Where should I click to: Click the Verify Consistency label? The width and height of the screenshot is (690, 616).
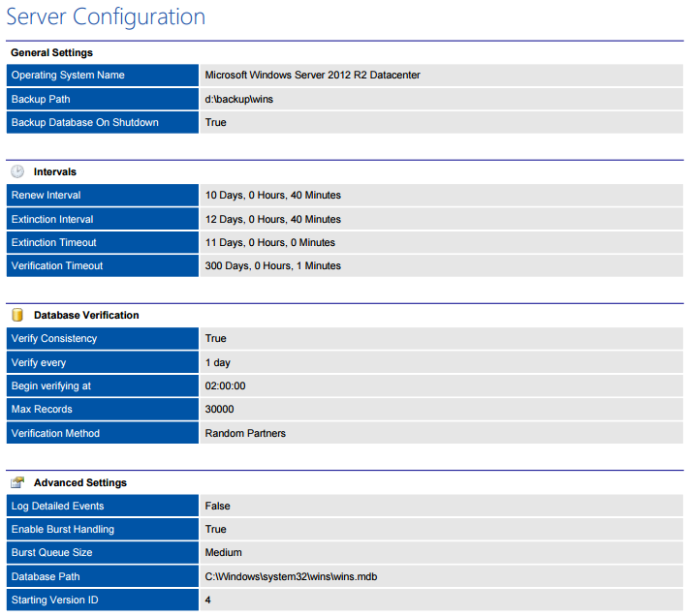pos(54,339)
